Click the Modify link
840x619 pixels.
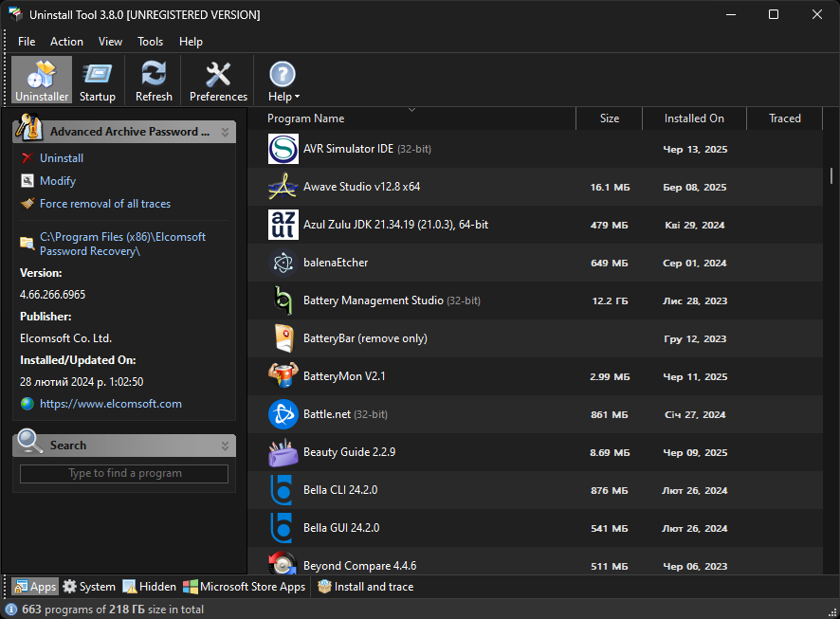coord(58,181)
